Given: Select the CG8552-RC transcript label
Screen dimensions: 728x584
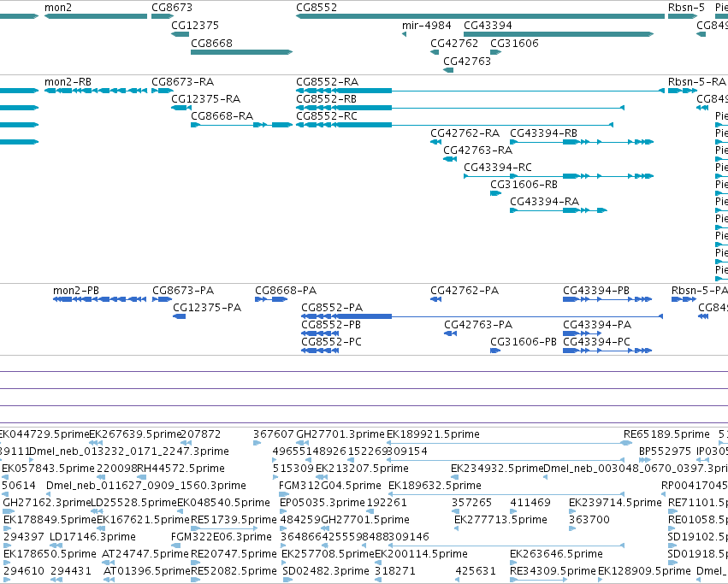Looking at the screenshot, I should (327, 116).
